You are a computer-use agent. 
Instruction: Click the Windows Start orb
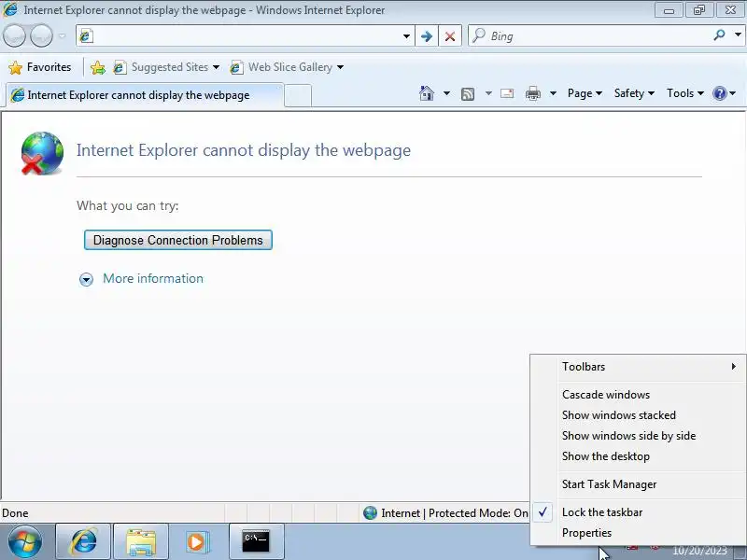(25, 542)
